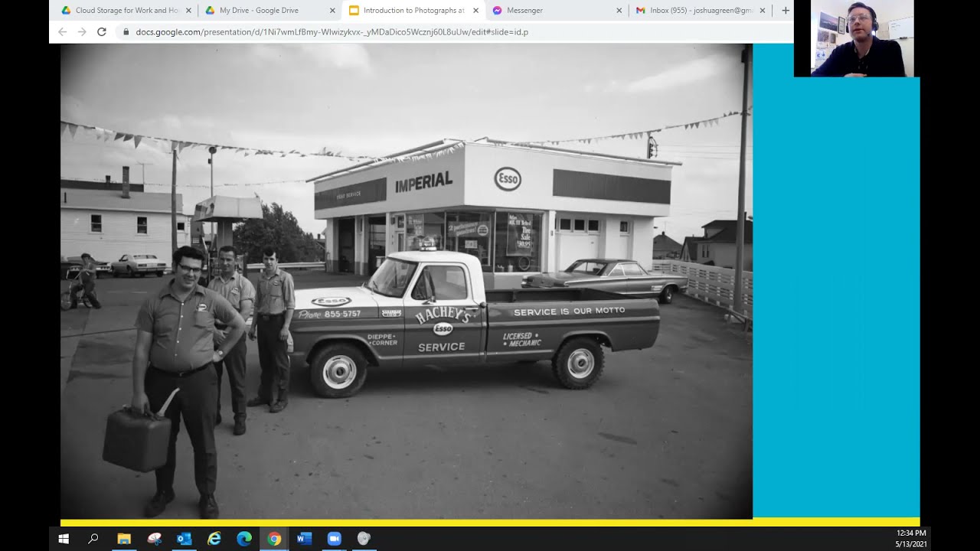Click the speaker-shaped taskbar icon

[x=364, y=539]
